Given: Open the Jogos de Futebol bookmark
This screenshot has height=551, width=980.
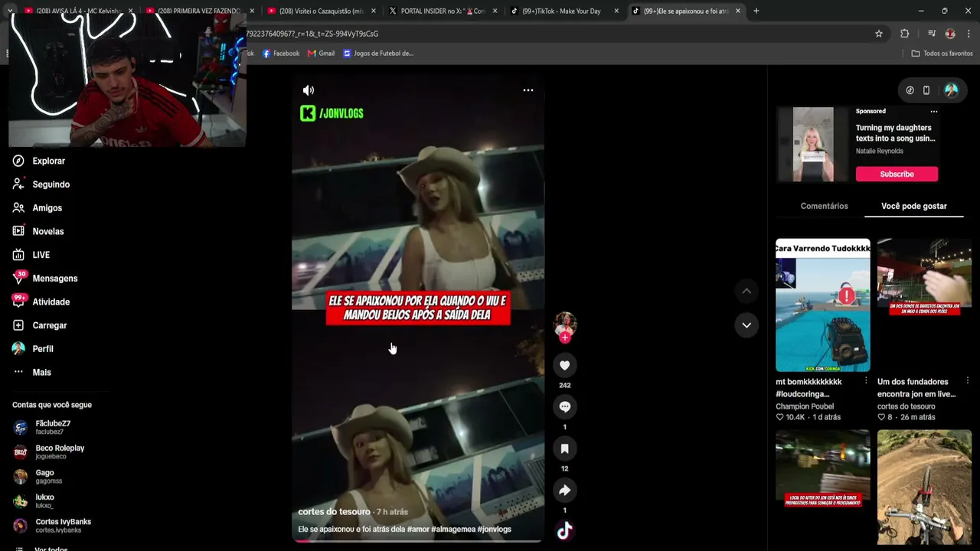Looking at the screenshot, I should [378, 54].
